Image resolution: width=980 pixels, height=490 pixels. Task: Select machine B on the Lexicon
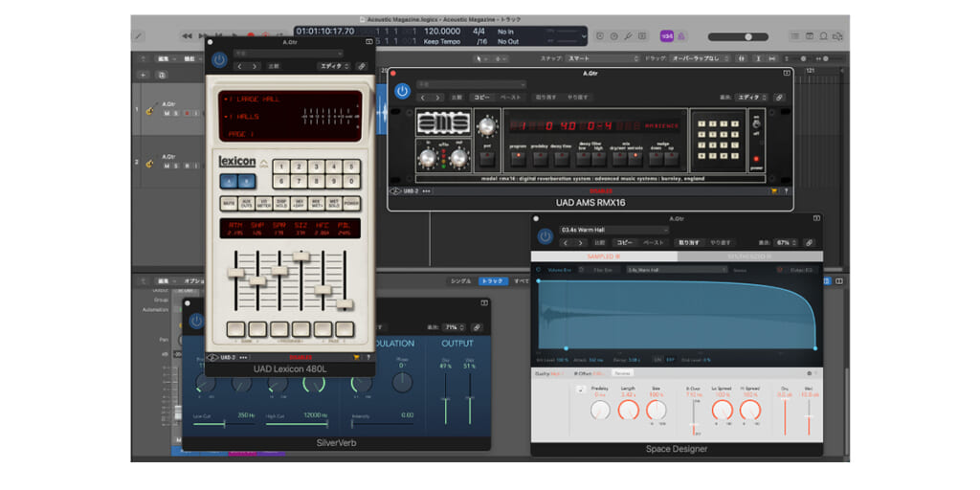(x=247, y=181)
